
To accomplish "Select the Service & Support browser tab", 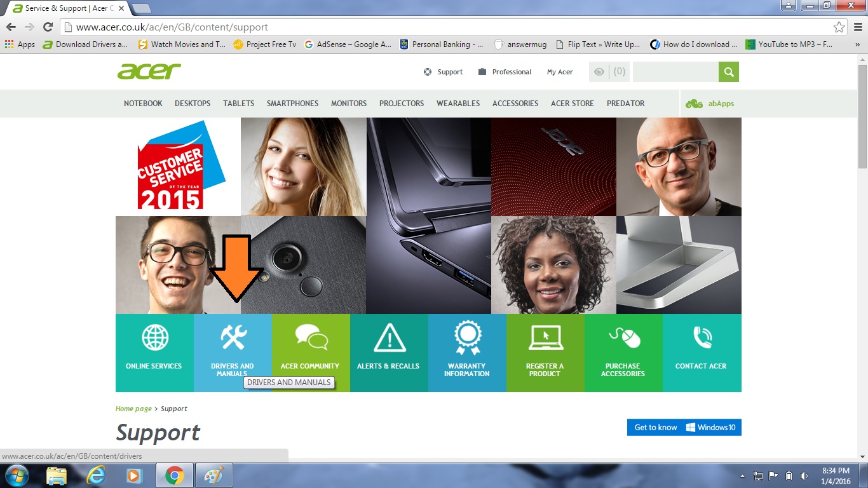I will 68,8.
